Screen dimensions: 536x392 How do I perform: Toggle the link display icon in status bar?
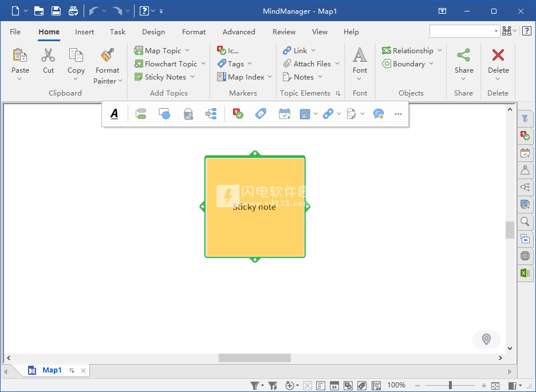[348, 386]
